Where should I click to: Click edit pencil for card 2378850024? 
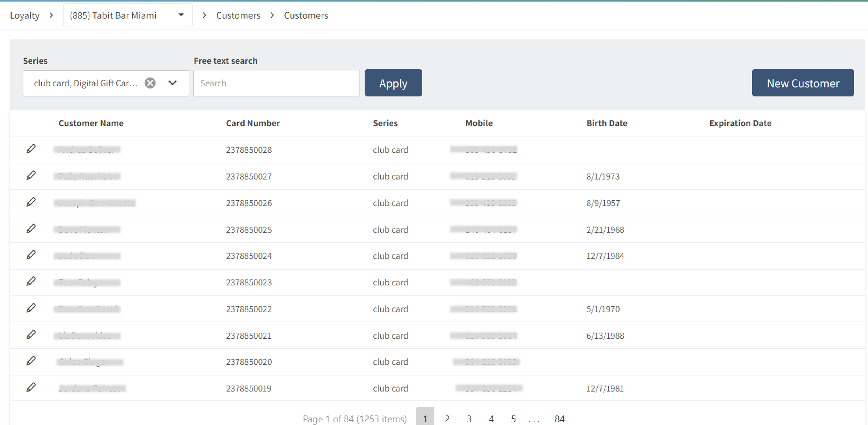(31, 255)
